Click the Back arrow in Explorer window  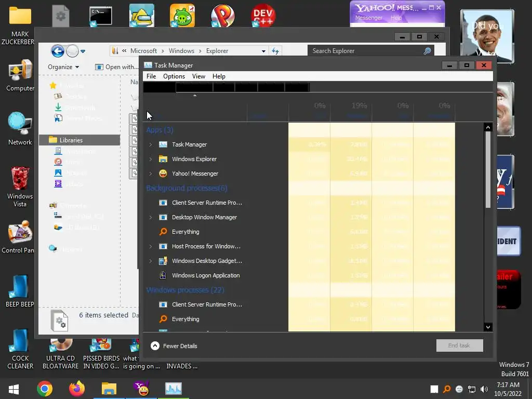58,51
